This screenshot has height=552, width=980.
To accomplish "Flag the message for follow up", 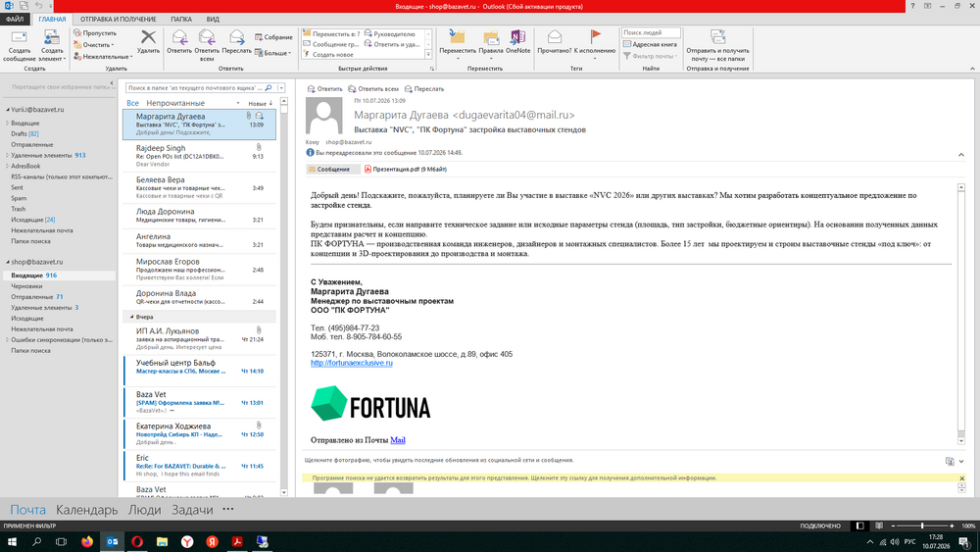I will point(595,46).
